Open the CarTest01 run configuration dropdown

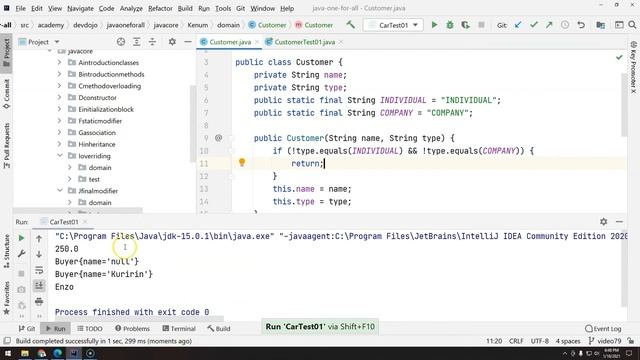393,25
